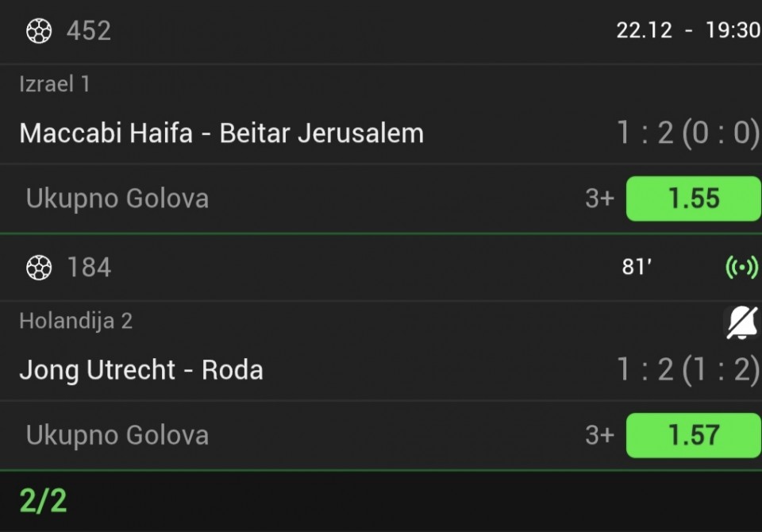Tap the 3+ label beside 1.55
The width and height of the screenshot is (762, 532).
(599, 199)
